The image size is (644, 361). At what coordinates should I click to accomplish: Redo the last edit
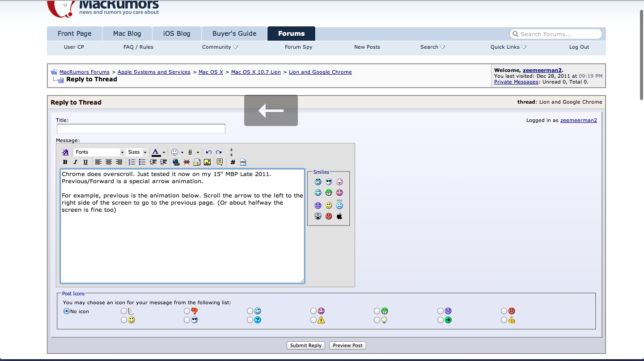[x=219, y=152]
